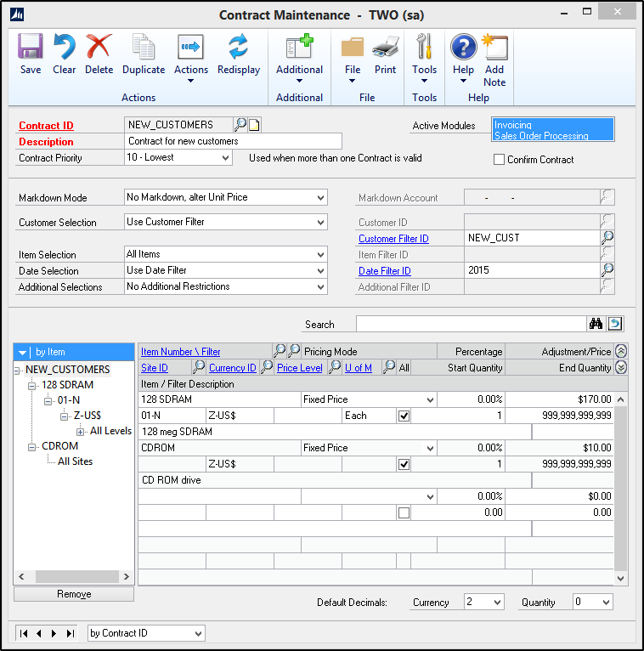Click the Redisplay icon
The width and height of the screenshot is (644, 651).
(x=239, y=46)
